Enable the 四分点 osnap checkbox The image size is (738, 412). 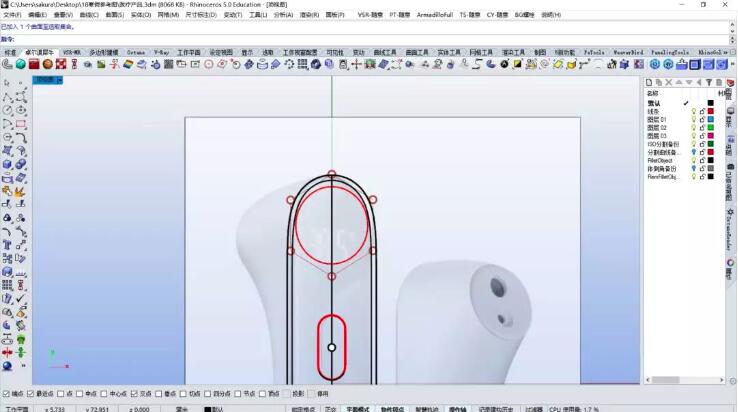point(208,394)
